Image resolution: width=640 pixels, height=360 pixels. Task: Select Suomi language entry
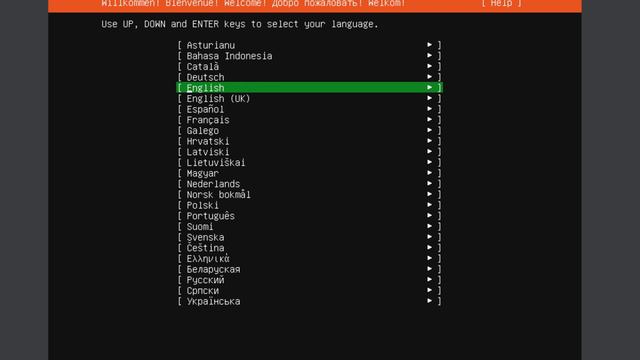coord(309,226)
